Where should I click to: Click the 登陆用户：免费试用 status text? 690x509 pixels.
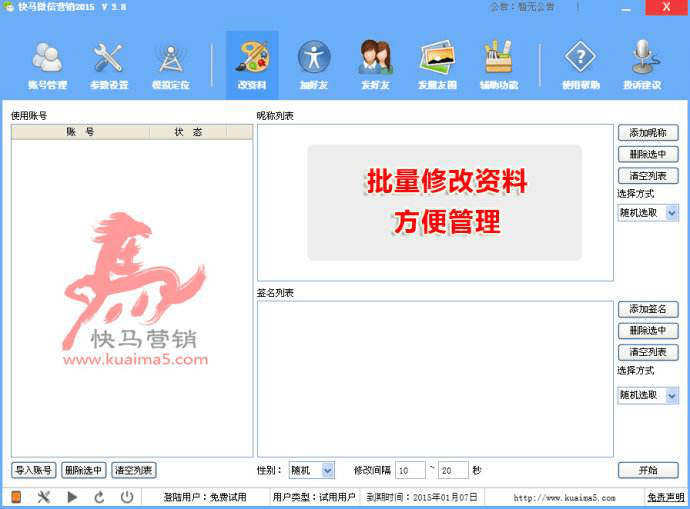[x=205, y=498]
